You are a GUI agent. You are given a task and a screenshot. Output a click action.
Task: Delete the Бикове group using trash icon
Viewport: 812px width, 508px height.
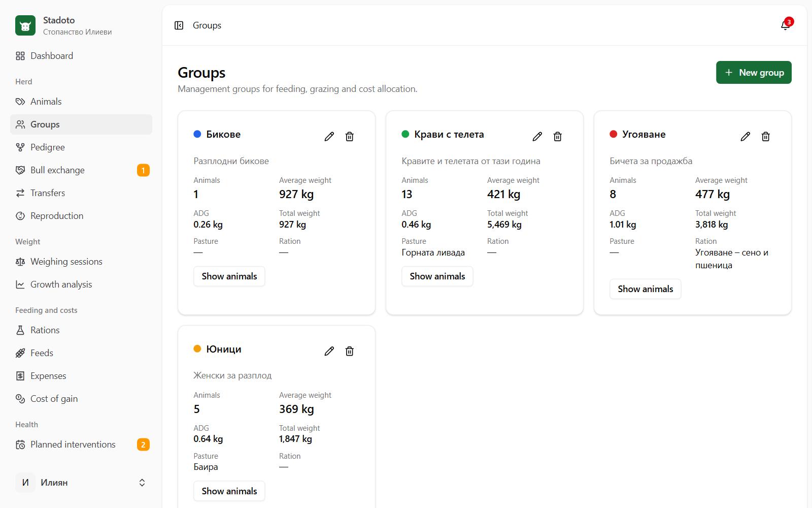click(350, 136)
